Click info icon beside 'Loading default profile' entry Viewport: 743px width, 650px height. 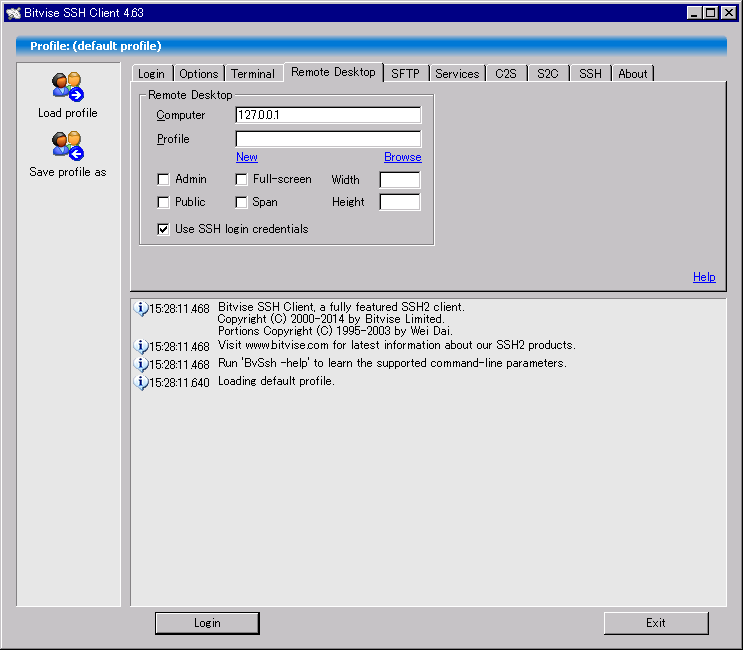point(141,382)
